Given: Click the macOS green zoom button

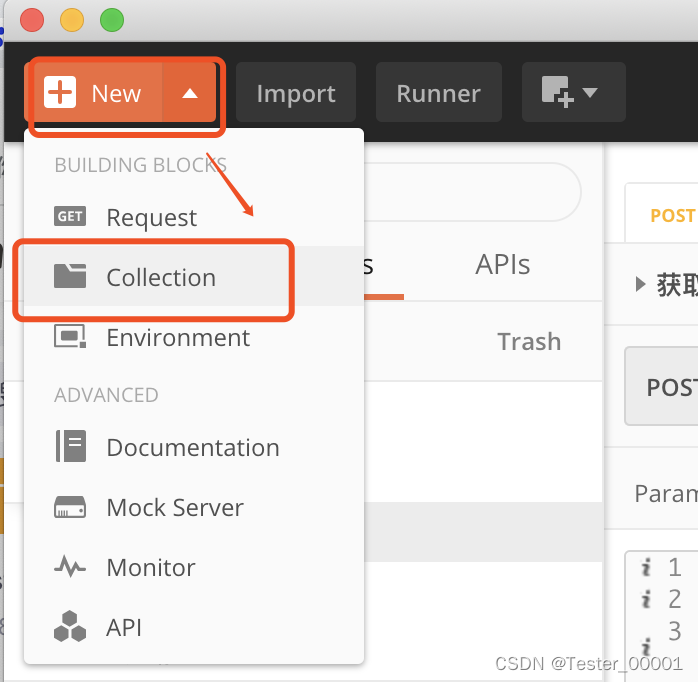Looking at the screenshot, I should click(112, 20).
